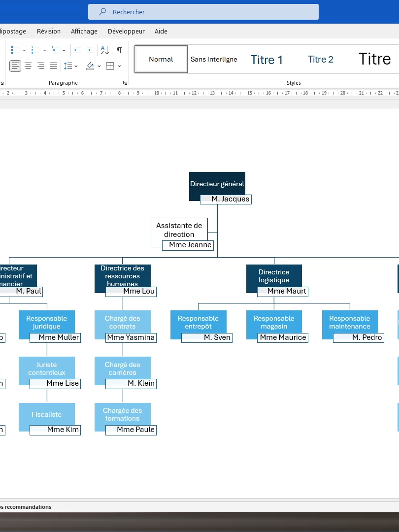Decrease the paragraph indent
This screenshot has width=399, height=532.
pyautogui.click(x=78, y=50)
